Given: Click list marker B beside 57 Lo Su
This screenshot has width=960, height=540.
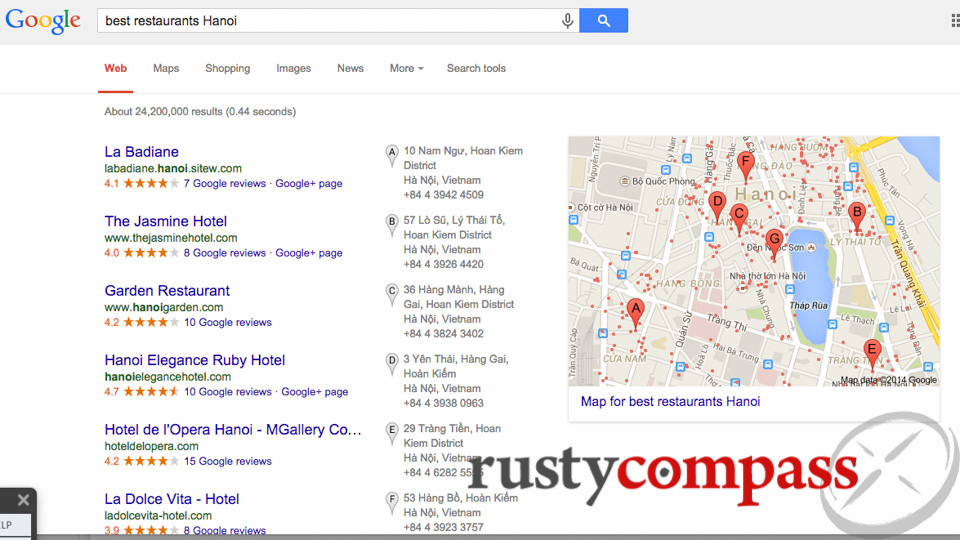Looking at the screenshot, I should (392, 225).
